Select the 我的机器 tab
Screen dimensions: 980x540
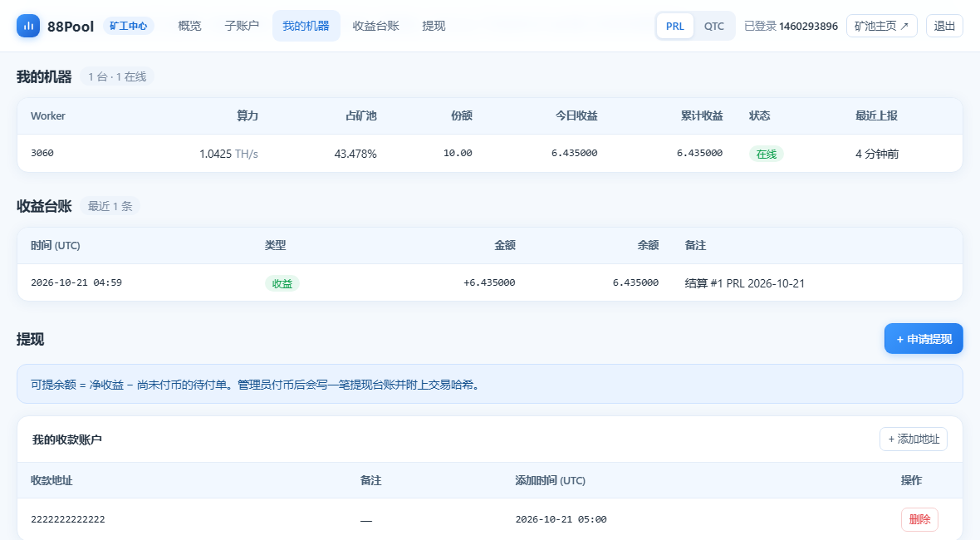click(x=306, y=26)
